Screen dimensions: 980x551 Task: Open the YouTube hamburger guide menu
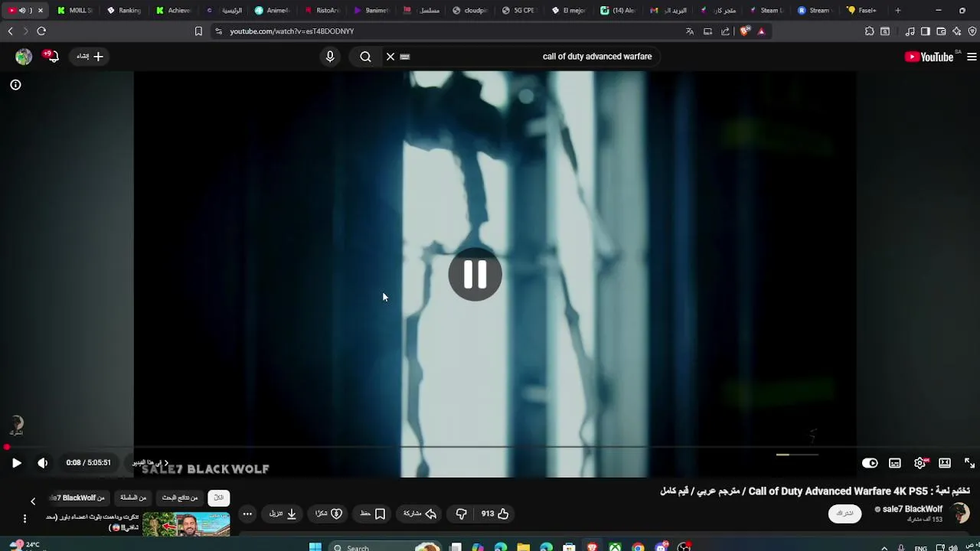[972, 57]
